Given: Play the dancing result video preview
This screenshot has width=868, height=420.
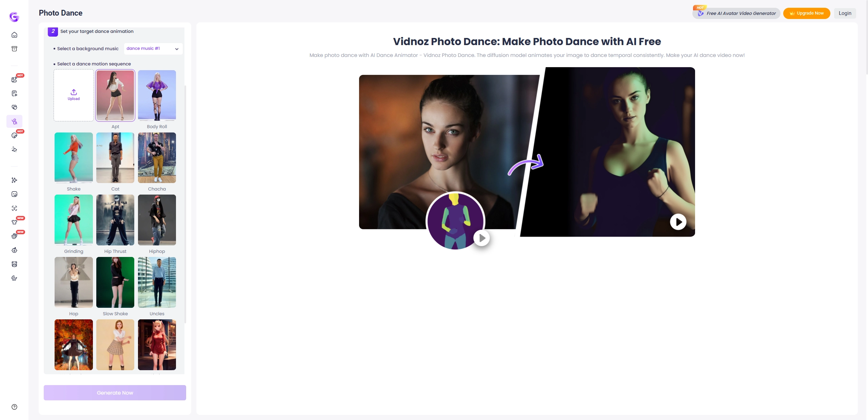Looking at the screenshot, I should (678, 222).
